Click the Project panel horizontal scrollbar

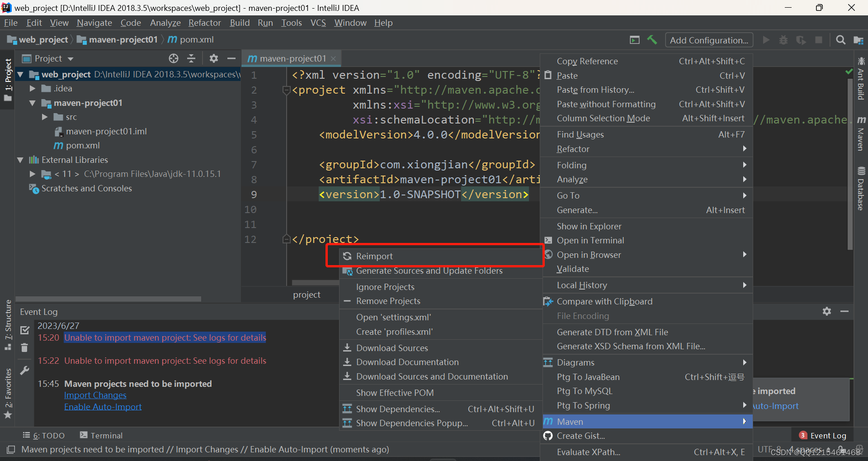point(108,299)
